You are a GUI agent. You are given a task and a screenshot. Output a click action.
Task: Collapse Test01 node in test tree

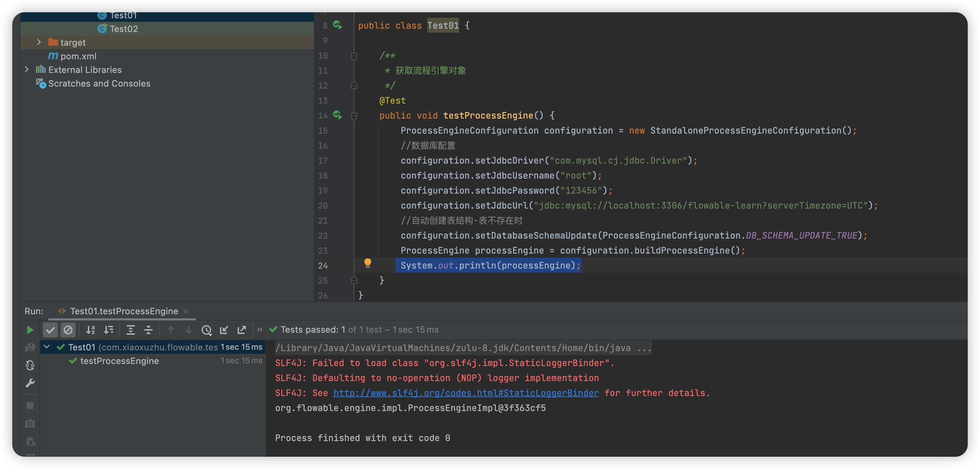47,347
